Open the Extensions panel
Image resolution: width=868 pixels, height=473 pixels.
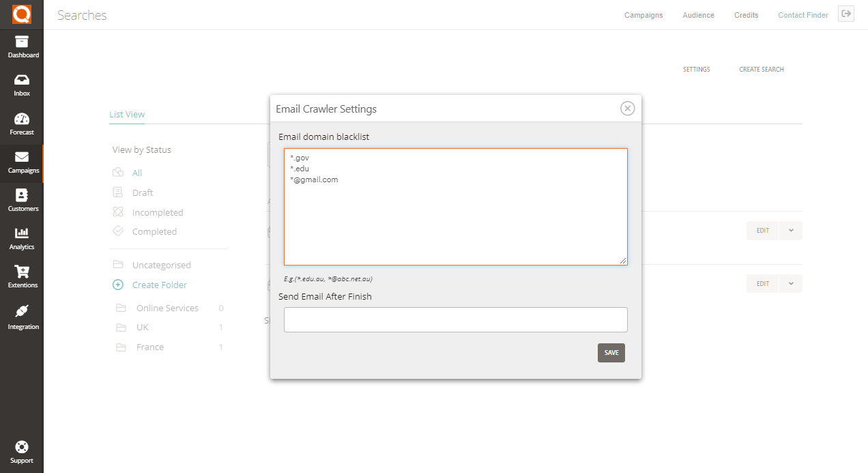tap(22, 276)
